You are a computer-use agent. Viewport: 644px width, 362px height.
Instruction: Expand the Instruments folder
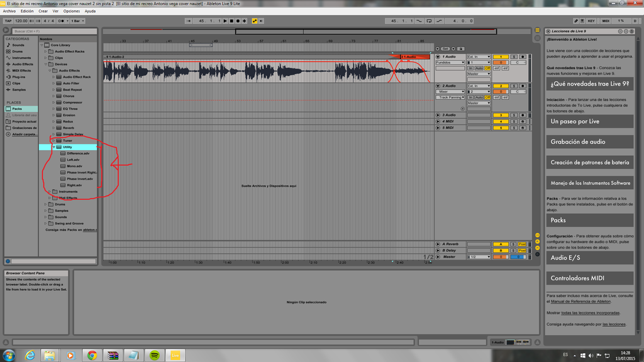click(x=50, y=191)
